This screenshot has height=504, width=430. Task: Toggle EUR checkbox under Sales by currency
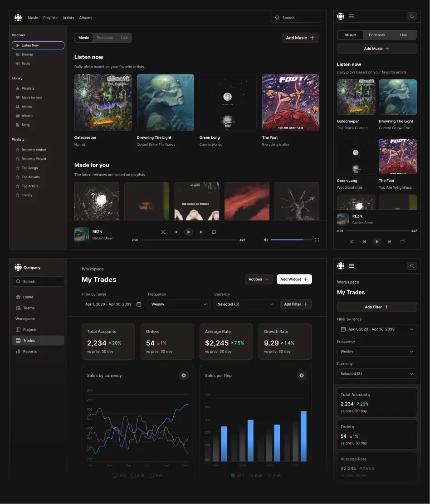point(133,475)
